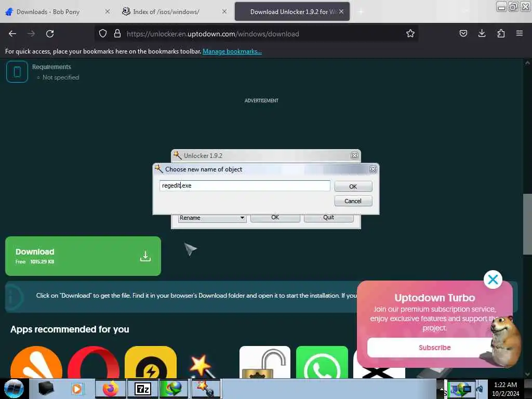Open the Manage bookmarks link

click(232, 51)
